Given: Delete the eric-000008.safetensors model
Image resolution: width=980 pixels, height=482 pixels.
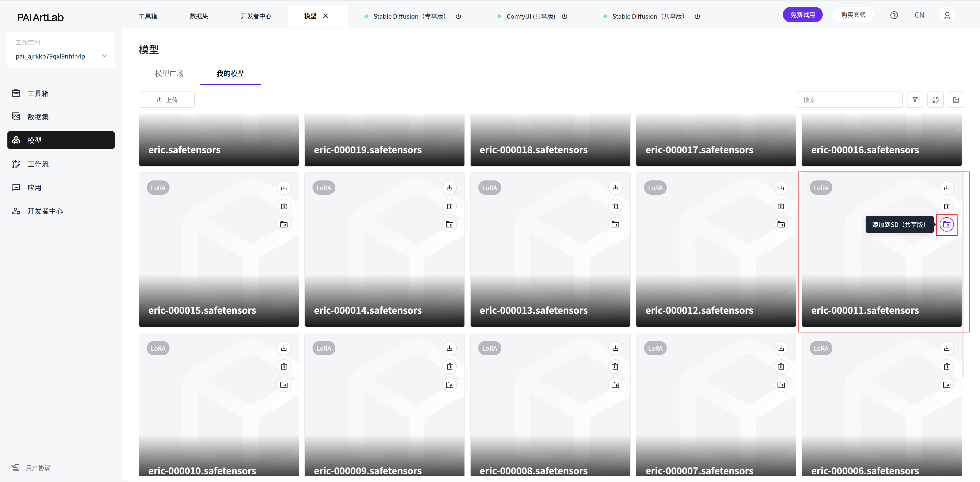Looking at the screenshot, I should pos(615,367).
